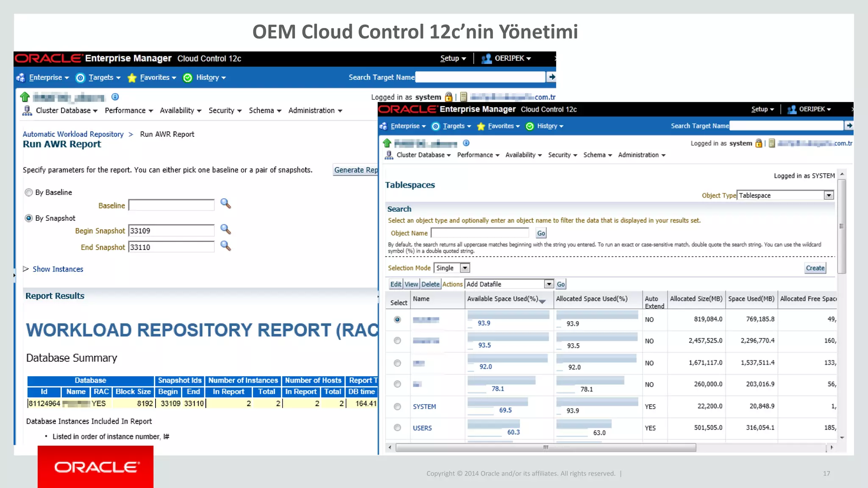
Task: Click search go arrow in right window
Action: click(x=849, y=125)
